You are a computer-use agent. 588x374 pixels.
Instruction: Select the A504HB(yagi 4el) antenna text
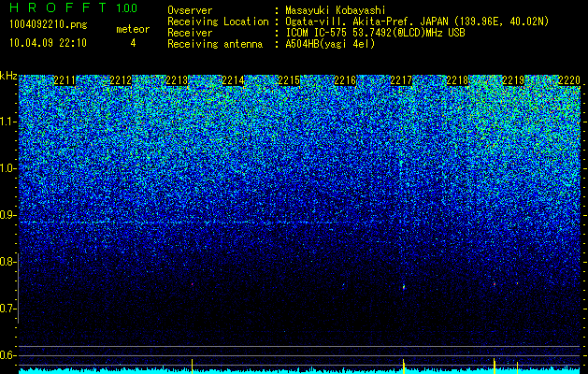(330, 44)
